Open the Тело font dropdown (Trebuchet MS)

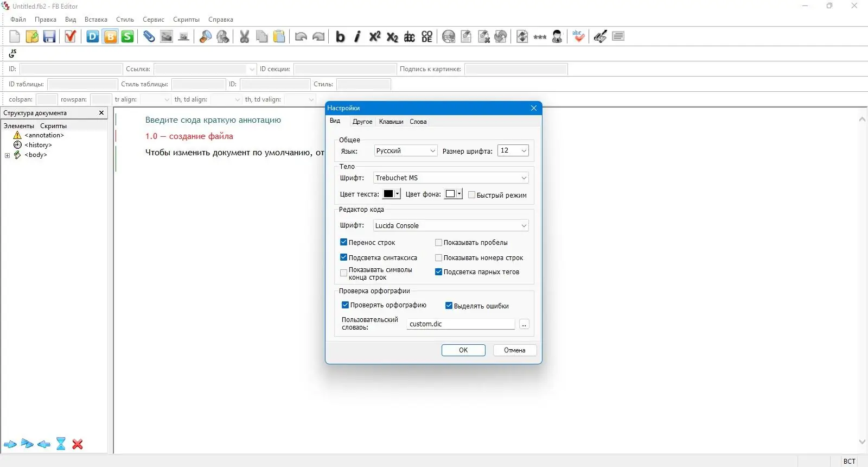point(451,178)
